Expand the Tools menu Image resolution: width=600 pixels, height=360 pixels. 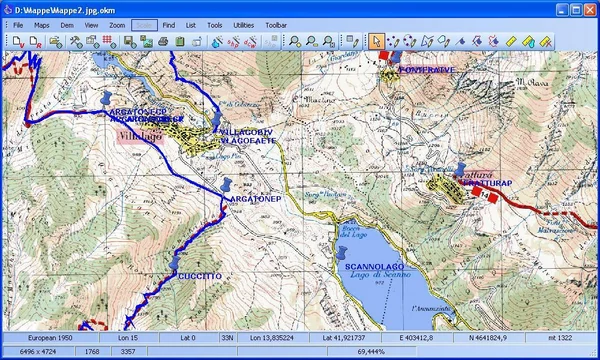[215, 25]
